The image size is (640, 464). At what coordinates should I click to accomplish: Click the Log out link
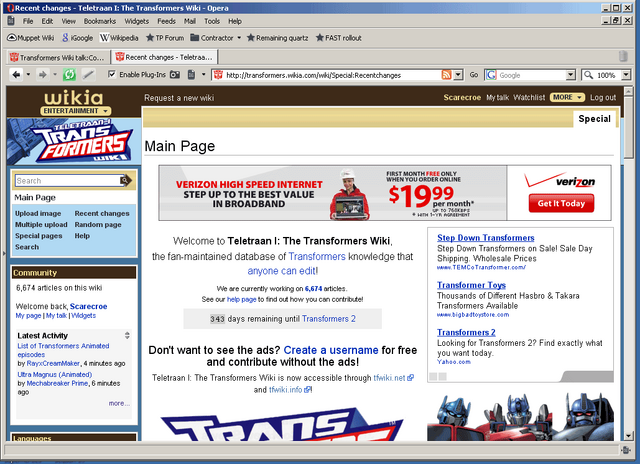click(603, 98)
